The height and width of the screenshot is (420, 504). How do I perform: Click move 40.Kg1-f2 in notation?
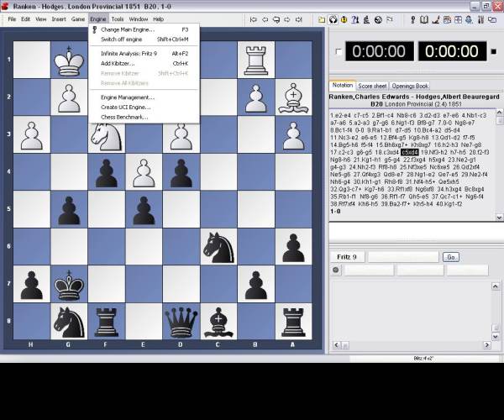click(x=449, y=204)
